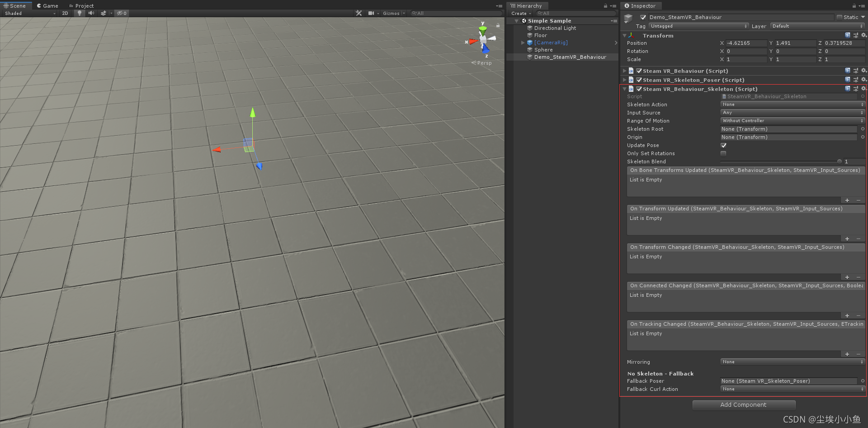Toggle scene lighting bulb icon
The width and height of the screenshot is (868, 428).
(80, 13)
